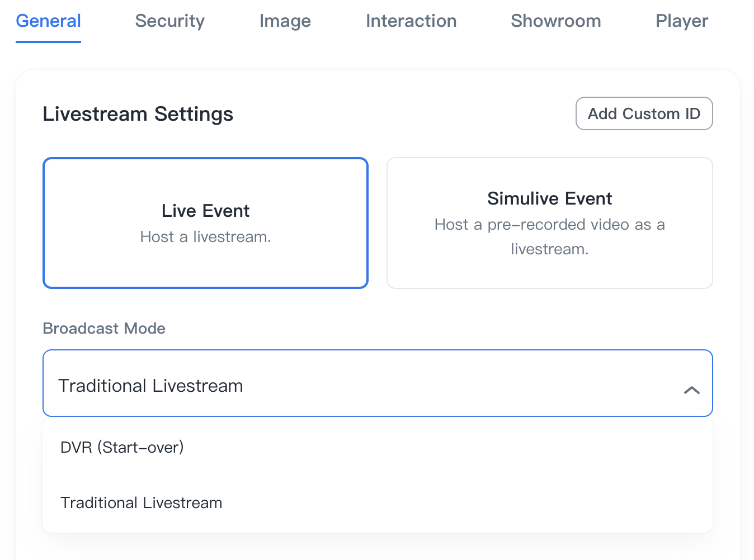Screen dimensions: 754x560
Task: Pick Traditional Livestream in the dropdown list
Action: point(141,502)
